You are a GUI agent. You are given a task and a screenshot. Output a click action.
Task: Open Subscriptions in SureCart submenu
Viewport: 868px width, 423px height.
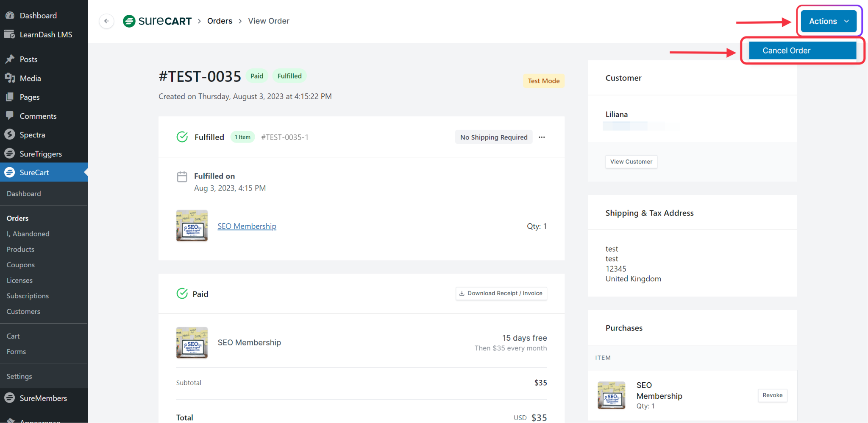(28, 296)
